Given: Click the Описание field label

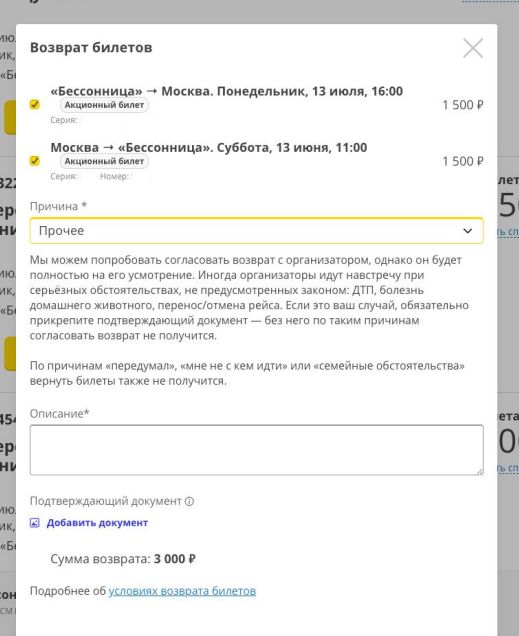Looking at the screenshot, I should click(x=60, y=414).
